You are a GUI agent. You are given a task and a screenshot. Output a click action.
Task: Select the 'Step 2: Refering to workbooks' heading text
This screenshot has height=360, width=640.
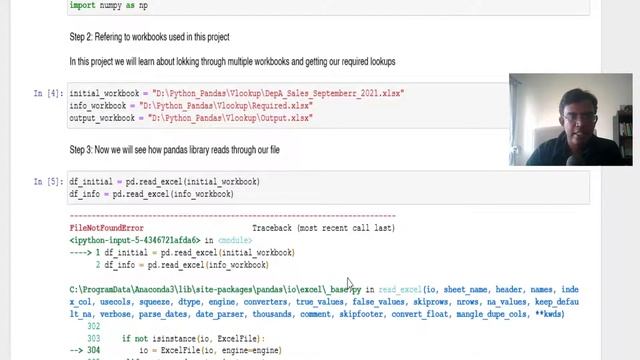149,37
